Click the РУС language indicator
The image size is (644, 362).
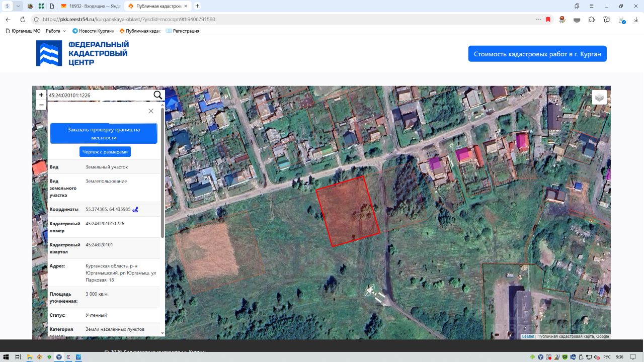point(607,357)
